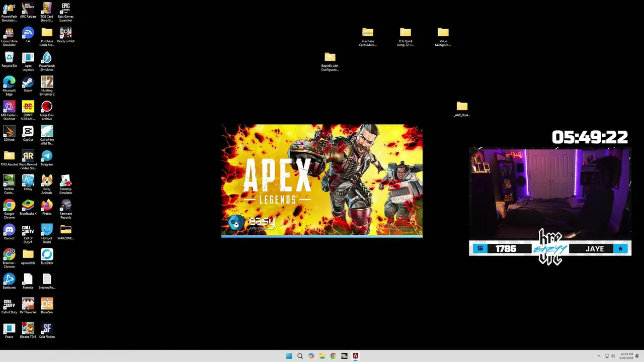
Task: Select the BlueStacks X desktop icon
Action: [x=28, y=208]
